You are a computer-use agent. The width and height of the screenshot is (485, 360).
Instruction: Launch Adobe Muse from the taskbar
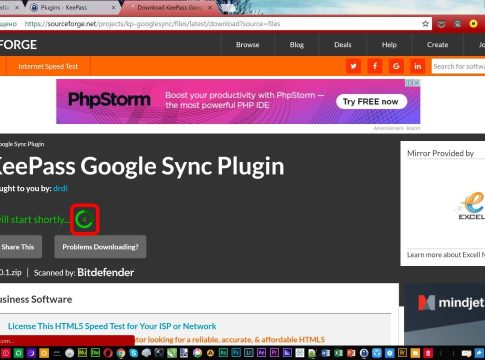click(x=82, y=353)
